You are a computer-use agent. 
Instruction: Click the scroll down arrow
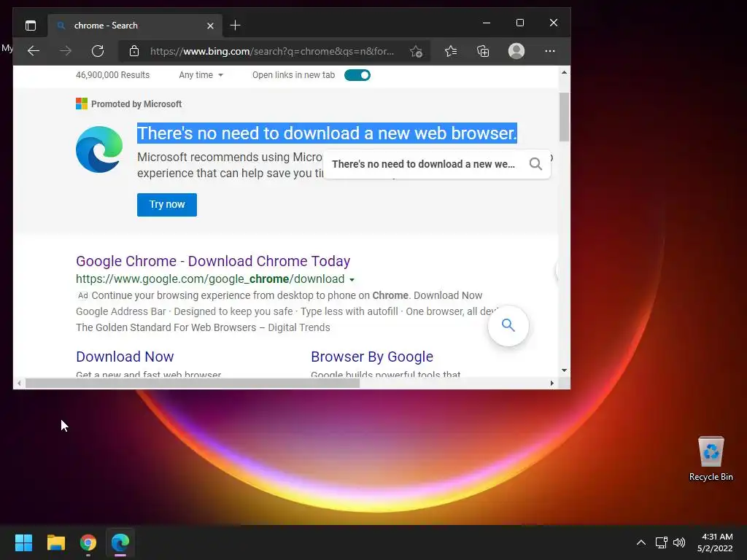click(x=564, y=370)
